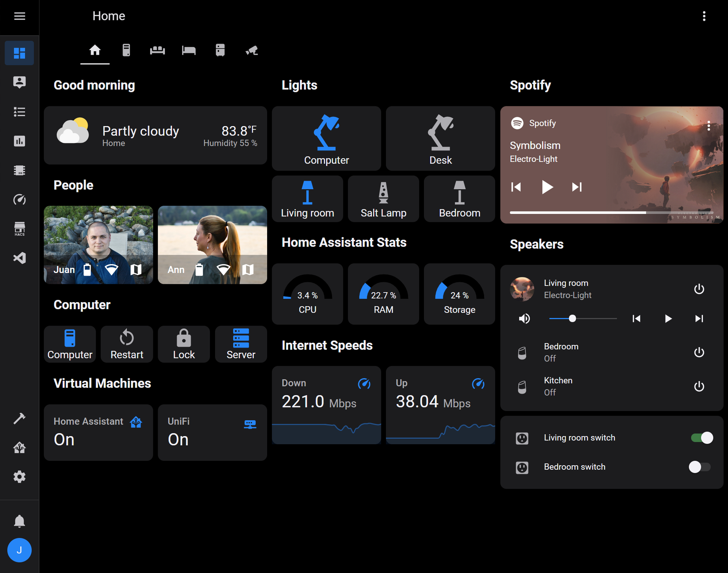Drag the Living room speaker volume slider
The height and width of the screenshot is (573, 728).
click(x=572, y=319)
